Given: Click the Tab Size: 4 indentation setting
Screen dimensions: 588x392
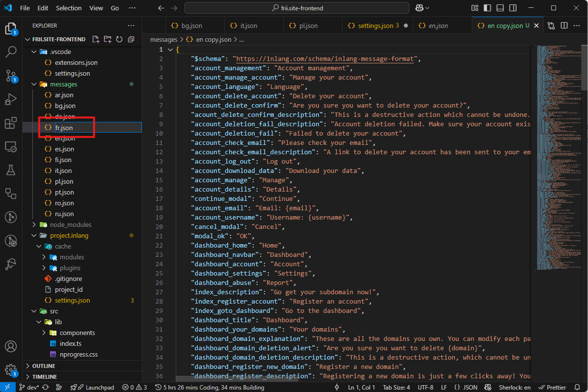Looking at the screenshot, I should coord(397,387).
